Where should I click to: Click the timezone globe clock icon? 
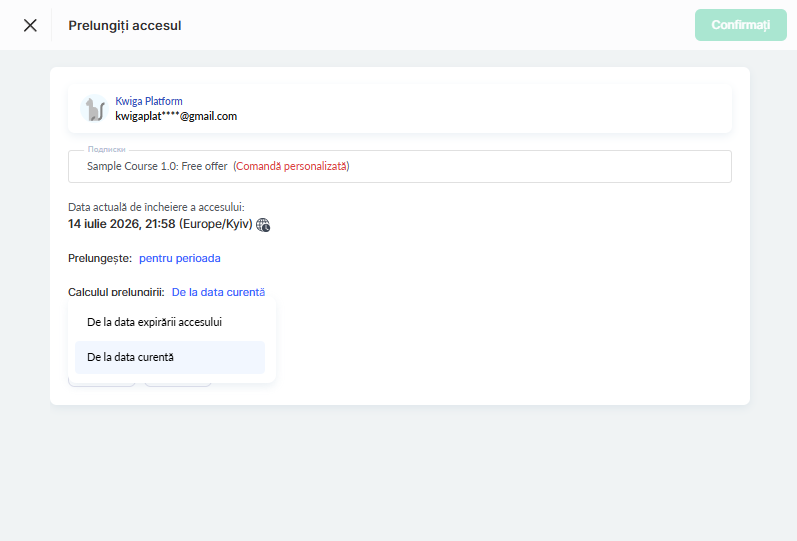263,225
